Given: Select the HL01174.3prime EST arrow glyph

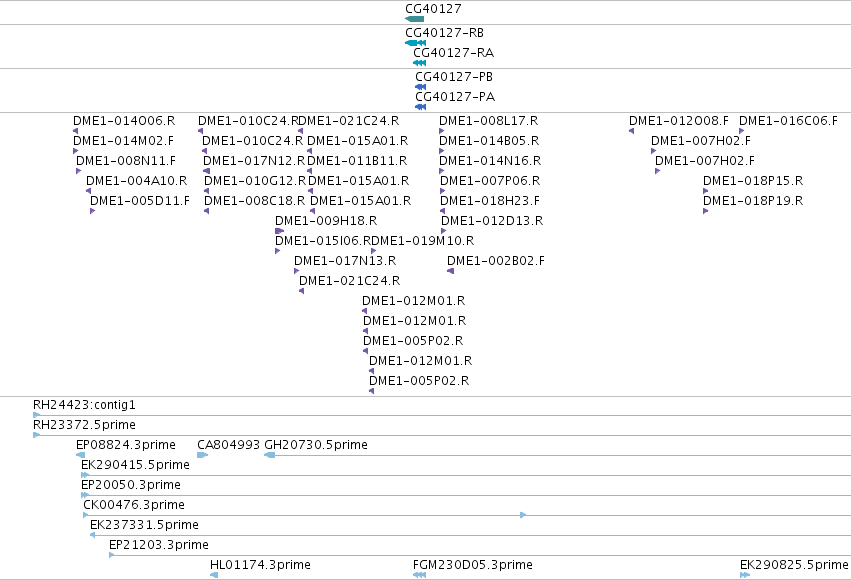Looking at the screenshot, I should (x=214, y=575).
